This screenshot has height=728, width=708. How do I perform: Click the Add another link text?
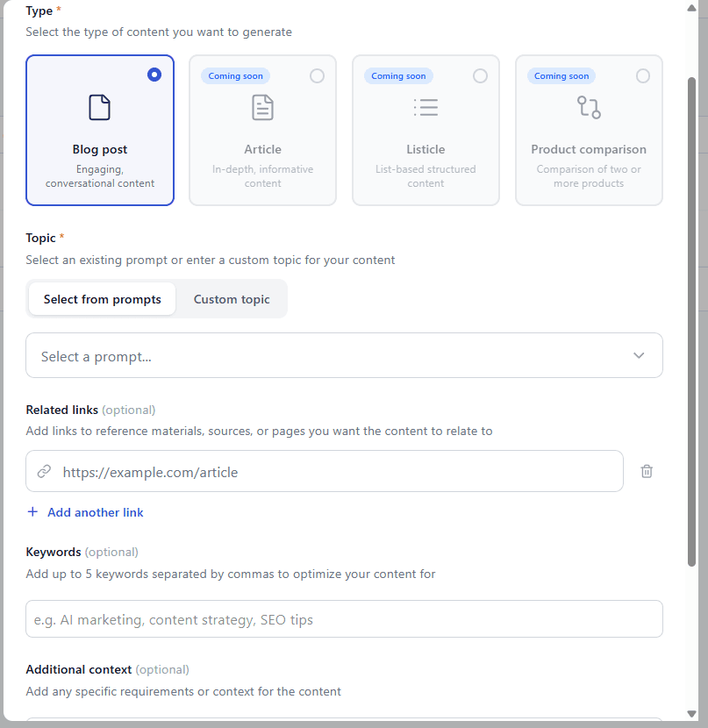pos(95,512)
